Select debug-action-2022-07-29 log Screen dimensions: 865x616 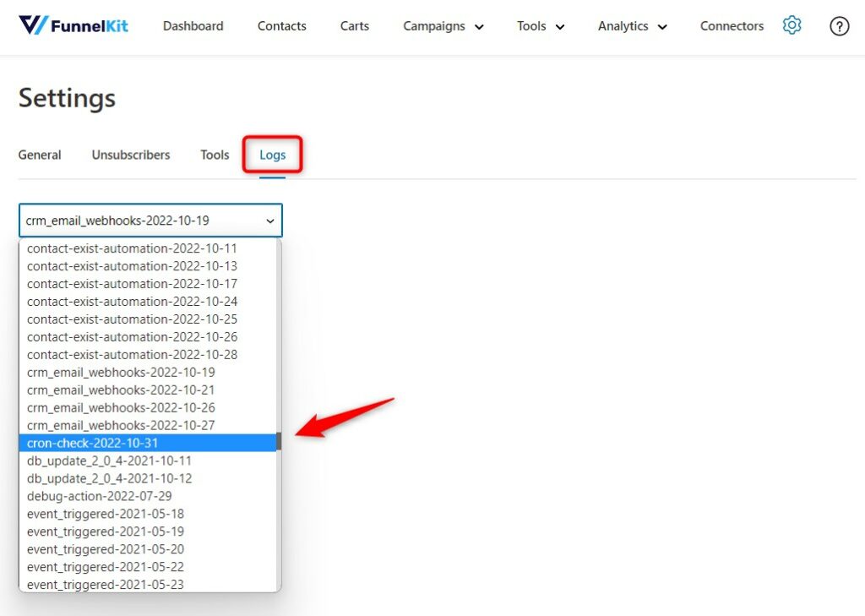click(147, 496)
